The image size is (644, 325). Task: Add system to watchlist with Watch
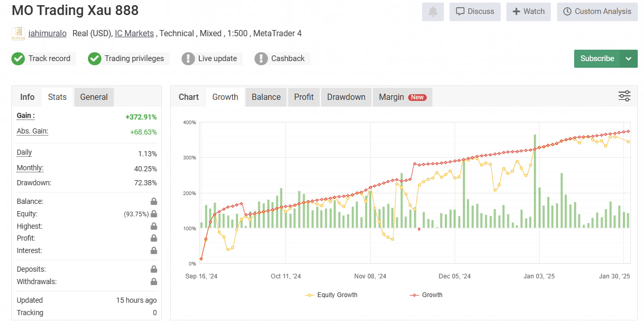point(528,11)
